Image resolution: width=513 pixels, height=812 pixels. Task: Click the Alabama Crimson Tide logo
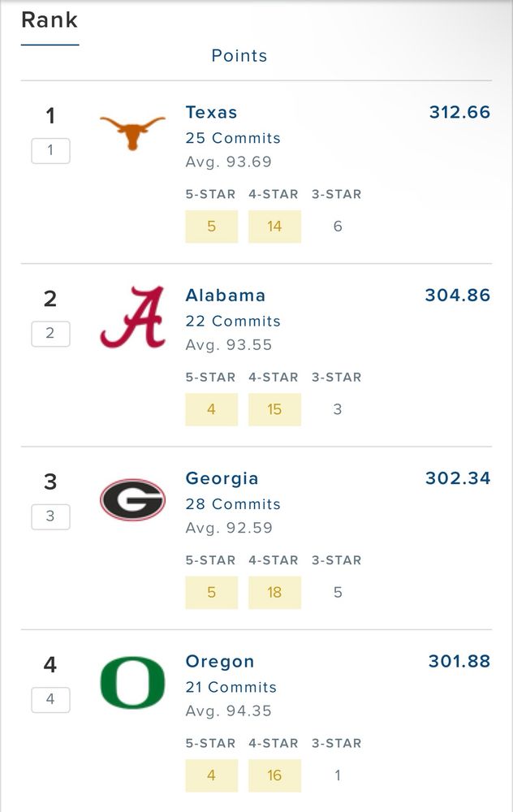click(132, 317)
